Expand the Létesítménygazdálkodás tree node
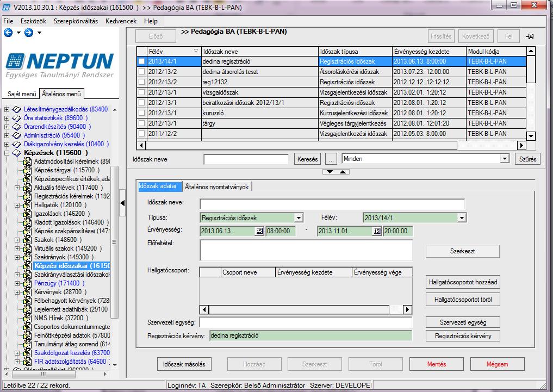553x392 pixels. click(x=7, y=109)
